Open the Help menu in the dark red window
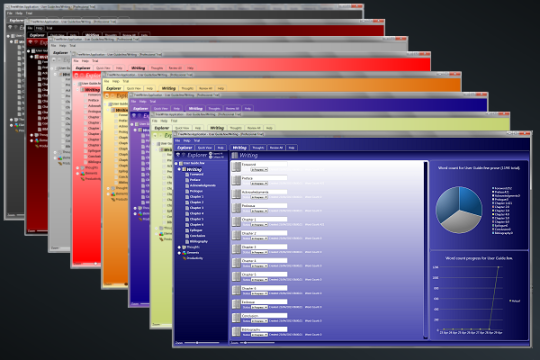Image resolution: width=540 pixels, height=360 pixels. (39, 28)
